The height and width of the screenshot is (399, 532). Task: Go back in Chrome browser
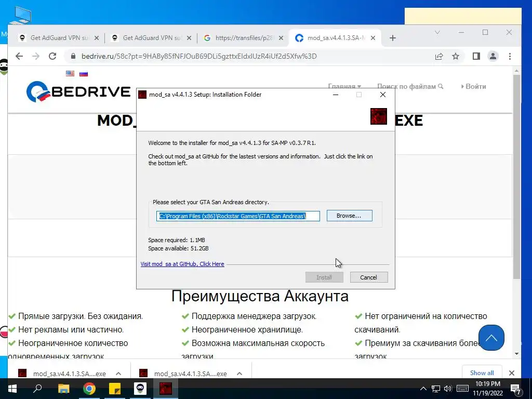pos(19,56)
